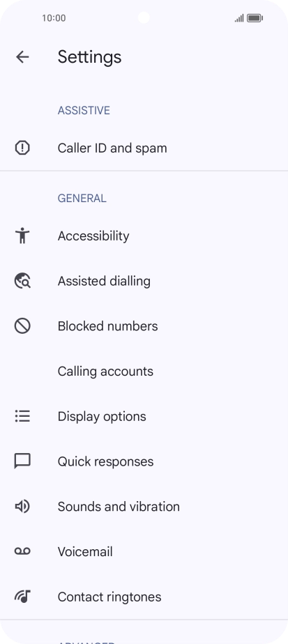Open Sounds and vibration settings
Image resolution: width=288 pixels, height=644 pixels.
pos(144,507)
